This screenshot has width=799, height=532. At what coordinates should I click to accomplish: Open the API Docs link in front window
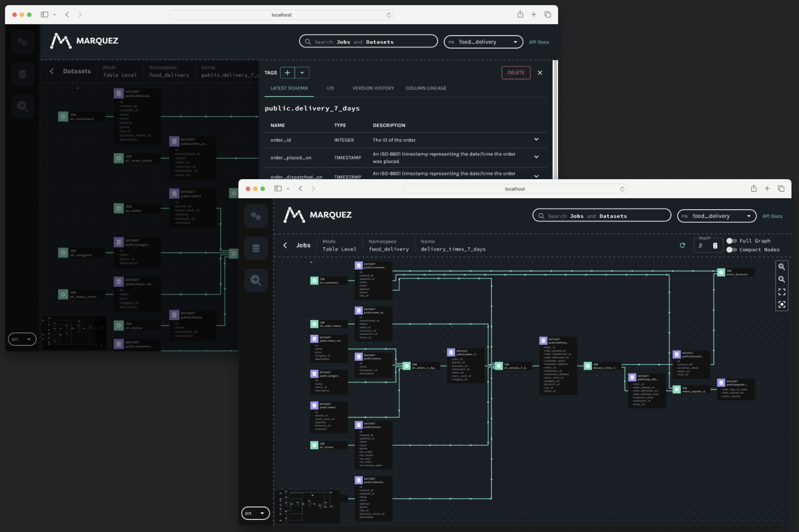click(x=772, y=216)
